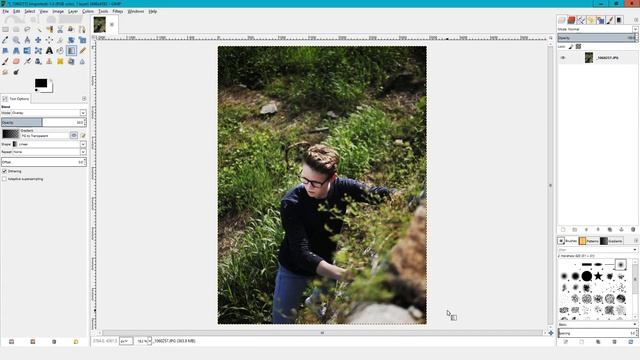The image size is (640, 360).
Task: Open the px unit dropdown in status bar
Action: coord(126,341)
